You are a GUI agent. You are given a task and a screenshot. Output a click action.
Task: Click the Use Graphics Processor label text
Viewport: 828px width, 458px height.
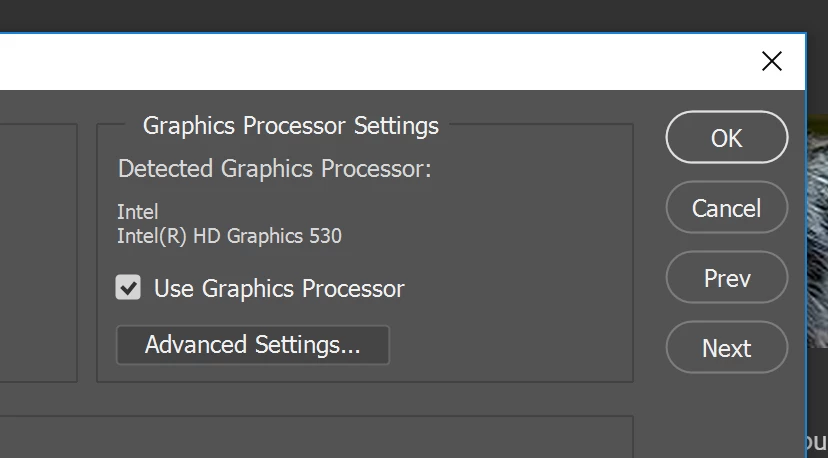coord(279,288)
